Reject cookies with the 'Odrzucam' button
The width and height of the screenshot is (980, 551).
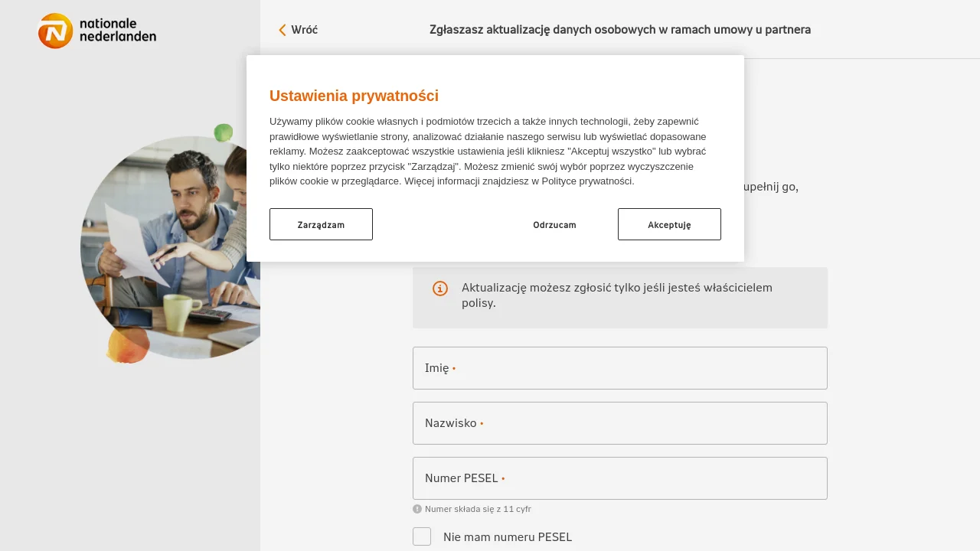click(554, 224)
